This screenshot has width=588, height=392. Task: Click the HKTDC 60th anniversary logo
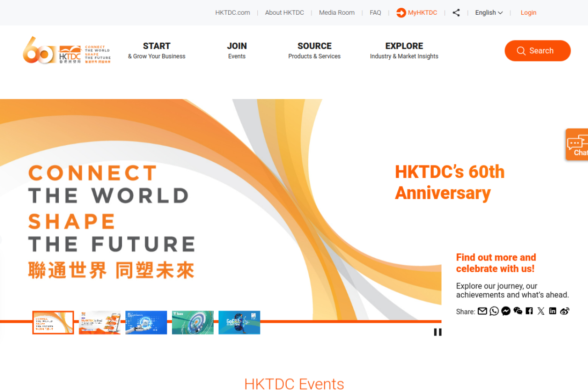[x=67, y=50]
